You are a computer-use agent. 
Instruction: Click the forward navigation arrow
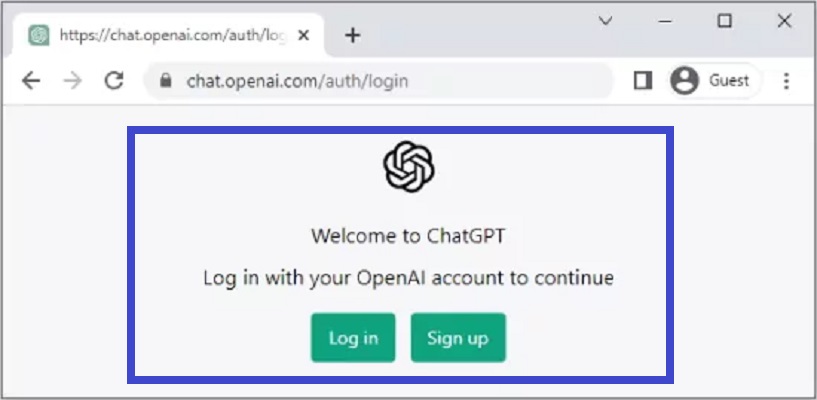(x=72, y=81)
